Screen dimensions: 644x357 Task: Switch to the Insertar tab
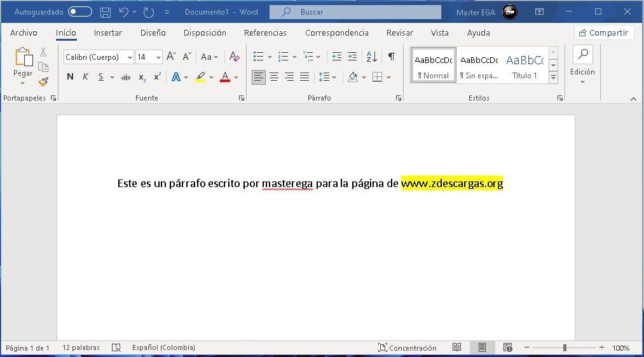[x=107, y=33]
